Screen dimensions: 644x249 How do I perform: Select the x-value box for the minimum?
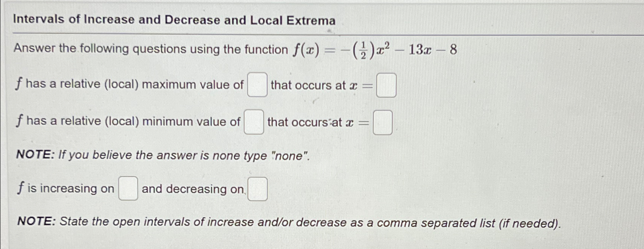pyautogui.click(x=383, y=122)
